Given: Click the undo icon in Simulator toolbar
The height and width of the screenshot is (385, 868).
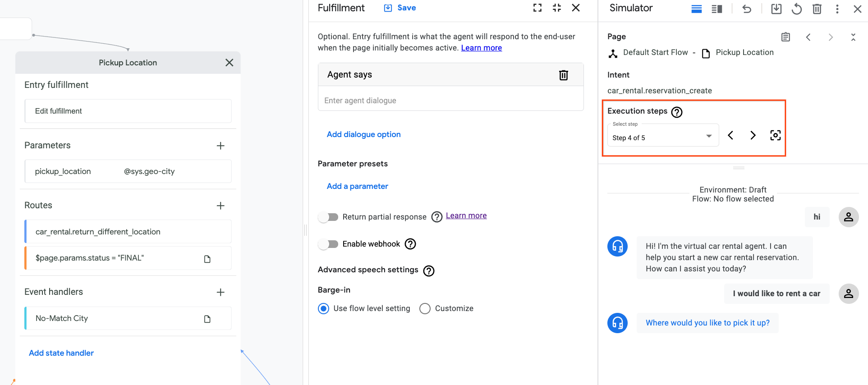Looking at the screenshot, I should [x=747, y=9].
